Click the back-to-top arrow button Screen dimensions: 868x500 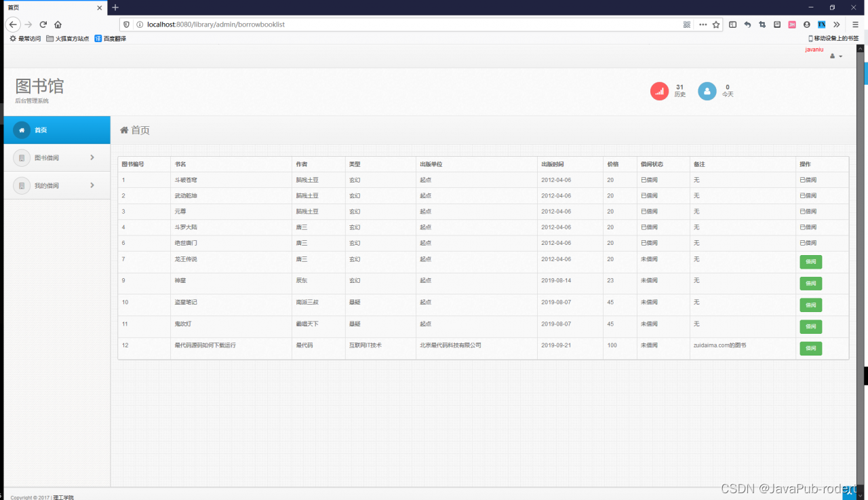850,495
